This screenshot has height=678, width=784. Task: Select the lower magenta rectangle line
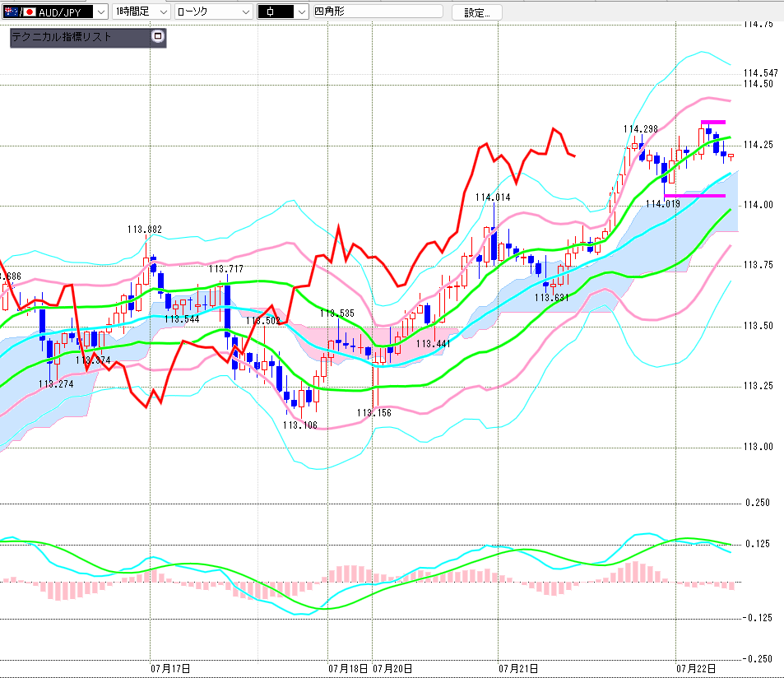tap(694, 196)
